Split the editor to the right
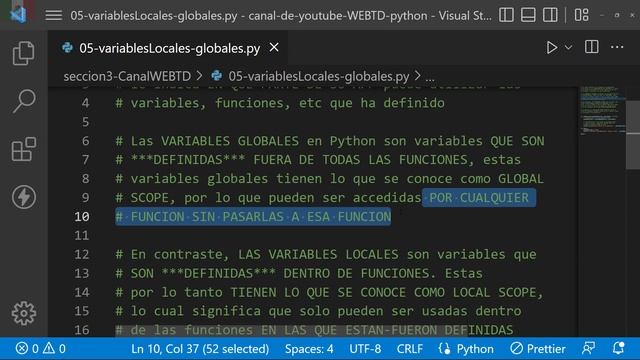The image size is (640, 360). [x=591, y=47]
